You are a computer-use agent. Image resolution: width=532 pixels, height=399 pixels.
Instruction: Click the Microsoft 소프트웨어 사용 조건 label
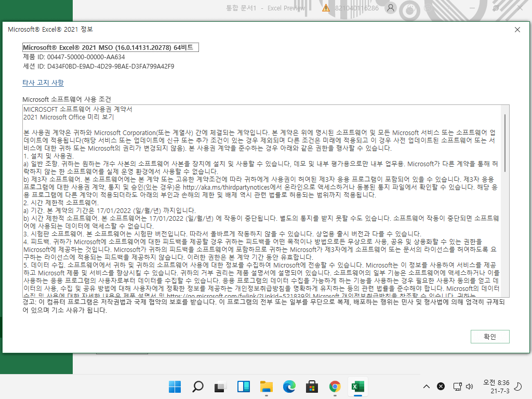(67, 99)
